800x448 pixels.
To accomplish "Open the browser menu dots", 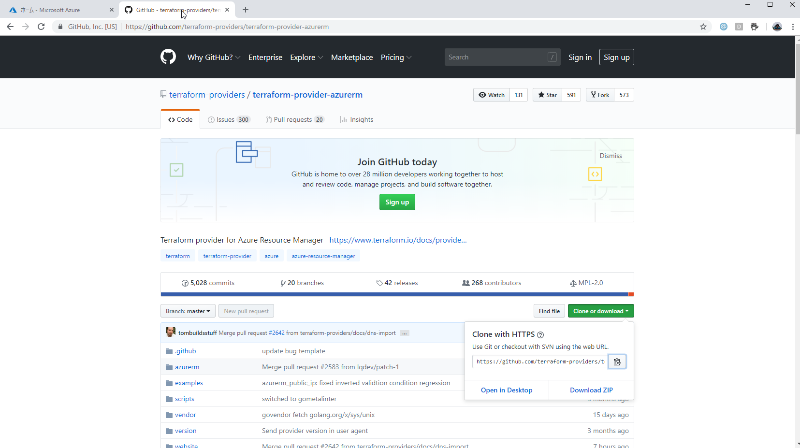I will [792, 27].
